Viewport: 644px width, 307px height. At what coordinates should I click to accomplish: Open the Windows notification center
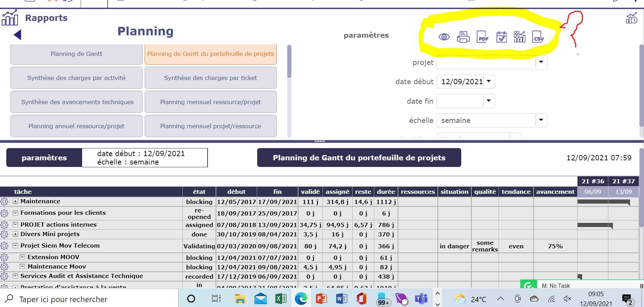click(628, 299)
